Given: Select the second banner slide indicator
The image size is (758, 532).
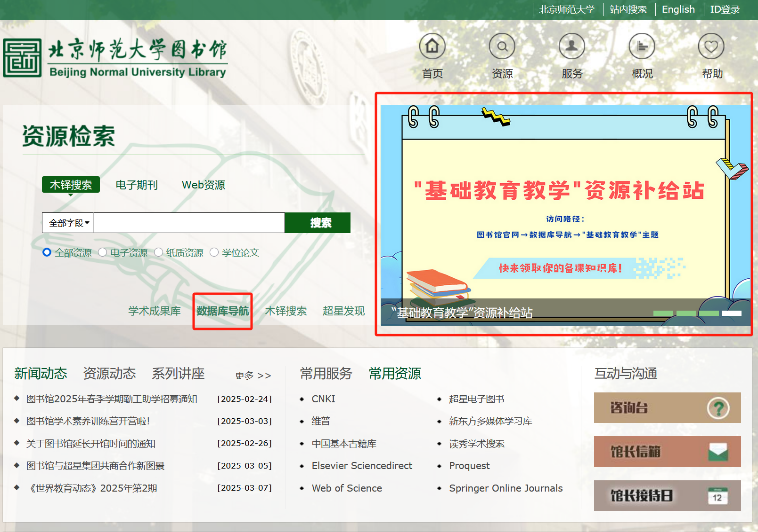Looking at the screenshot, I should (x=685, y=313).
